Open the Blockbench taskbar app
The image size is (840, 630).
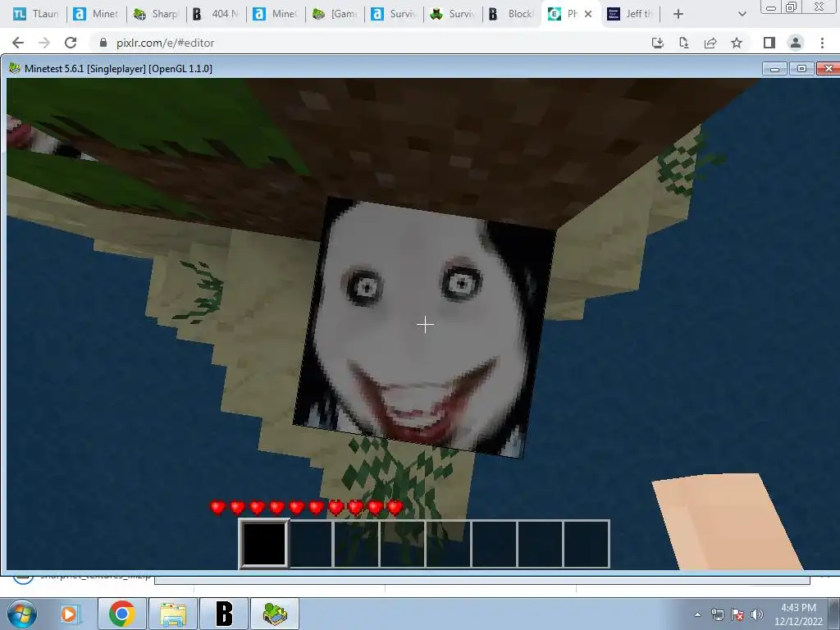[224, 614]
